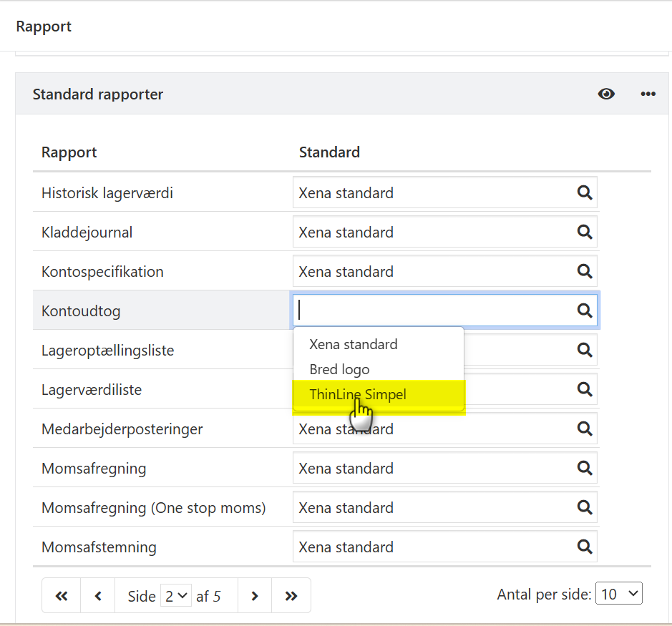This screenshot has height=626, width=672.
Task: Go to the previous page
Action: point(98,596)
